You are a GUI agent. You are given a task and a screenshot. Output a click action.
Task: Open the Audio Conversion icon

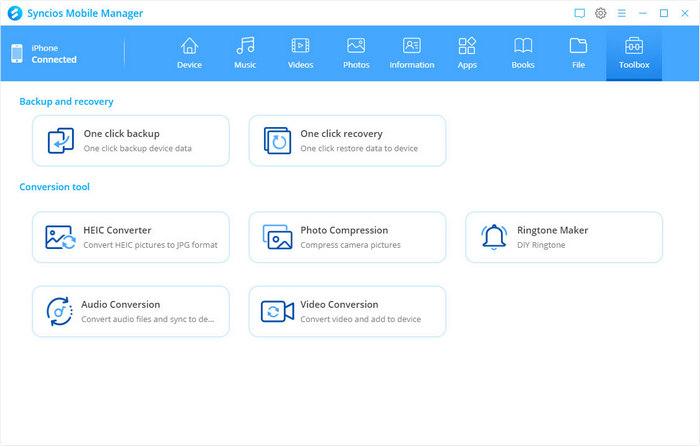61,311
